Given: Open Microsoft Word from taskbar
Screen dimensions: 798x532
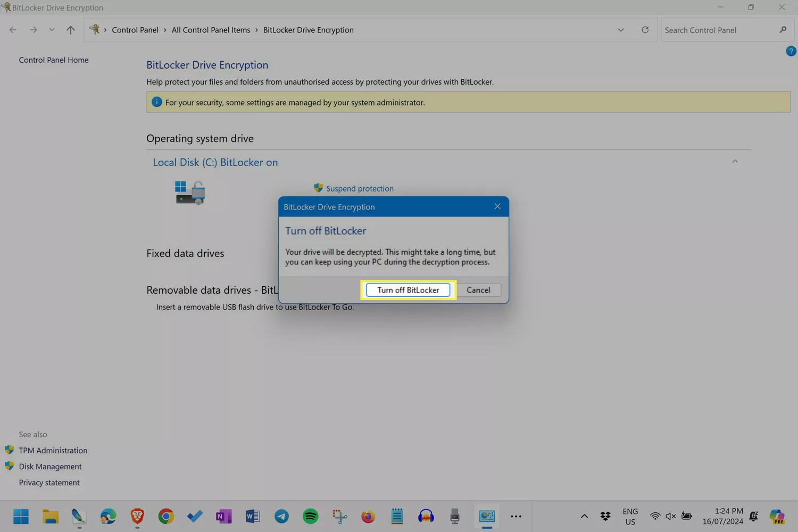Looking at the screenshot, I should pyautogui.click(x=253, y=517).
